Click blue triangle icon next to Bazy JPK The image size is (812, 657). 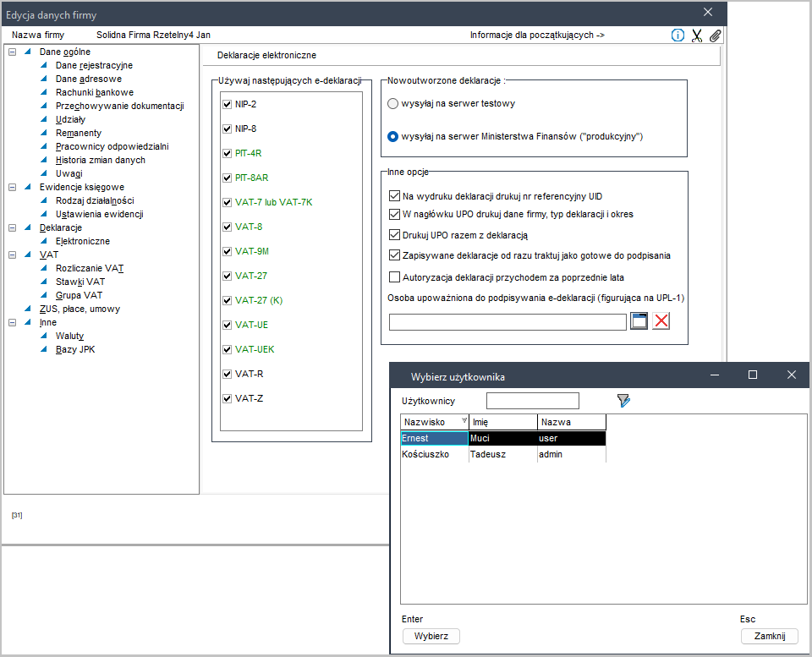point(44,349)
